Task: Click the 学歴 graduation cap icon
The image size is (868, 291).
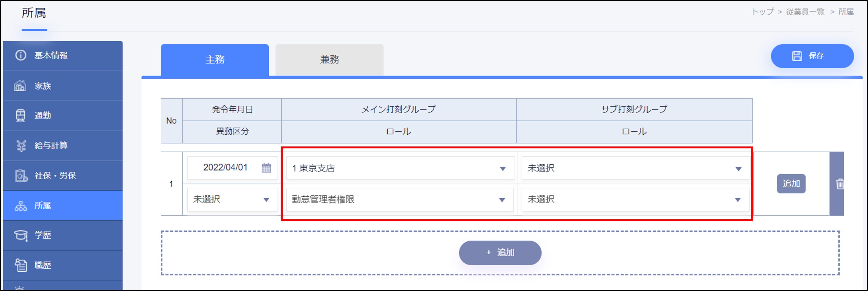Action: 21,235
